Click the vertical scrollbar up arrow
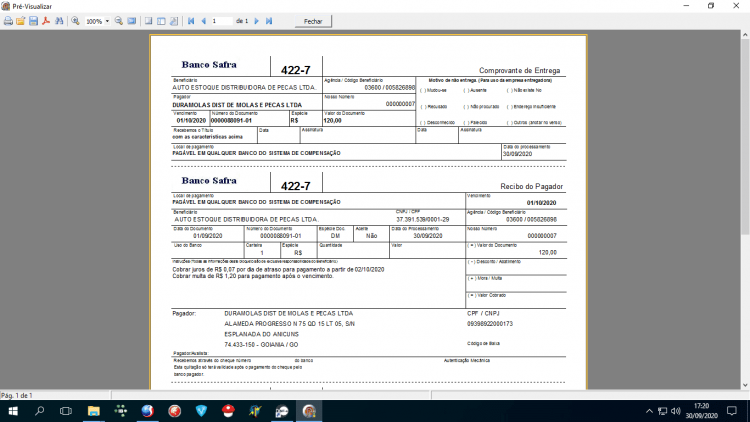Viewport: 750px width, 422px height. click(x=745, y=35)
